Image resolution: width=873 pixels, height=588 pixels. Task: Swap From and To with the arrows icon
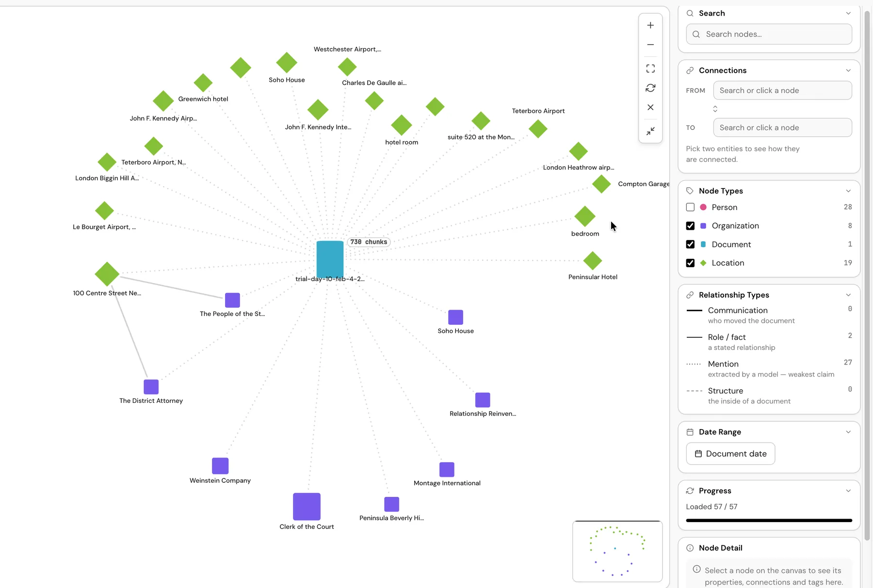coord(715,109)
